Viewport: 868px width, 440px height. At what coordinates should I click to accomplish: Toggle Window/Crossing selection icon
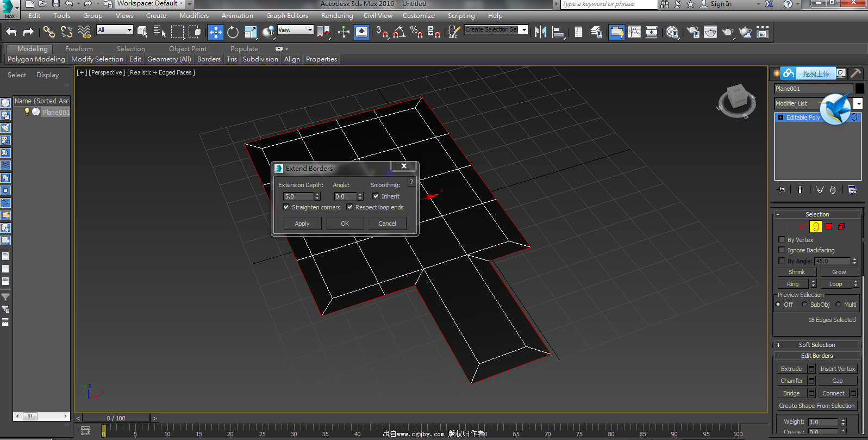point(195,32)
